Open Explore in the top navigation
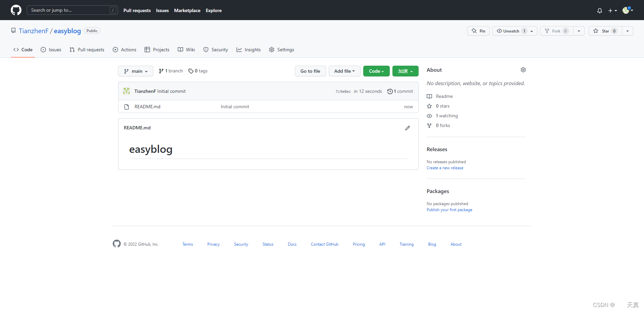The image size is (644, 311). coord(214,10)
